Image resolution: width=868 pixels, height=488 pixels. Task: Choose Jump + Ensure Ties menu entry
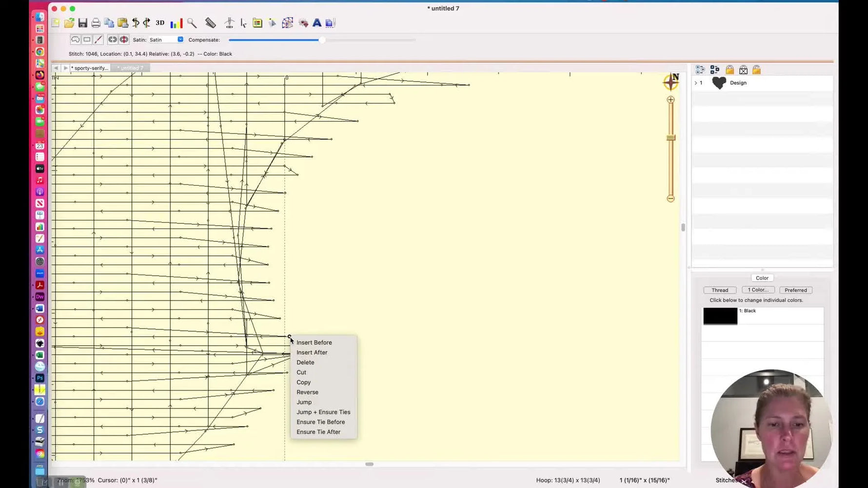click(x=323, y=412)
